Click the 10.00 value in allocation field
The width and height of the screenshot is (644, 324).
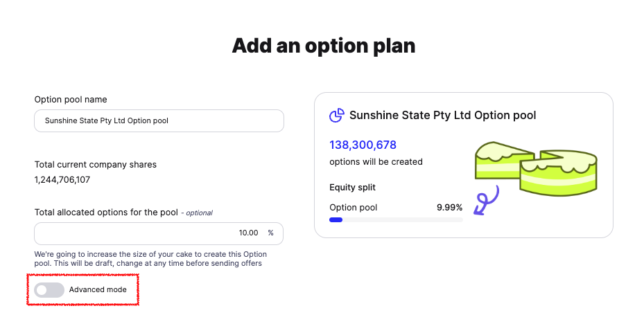click(248, 233)
